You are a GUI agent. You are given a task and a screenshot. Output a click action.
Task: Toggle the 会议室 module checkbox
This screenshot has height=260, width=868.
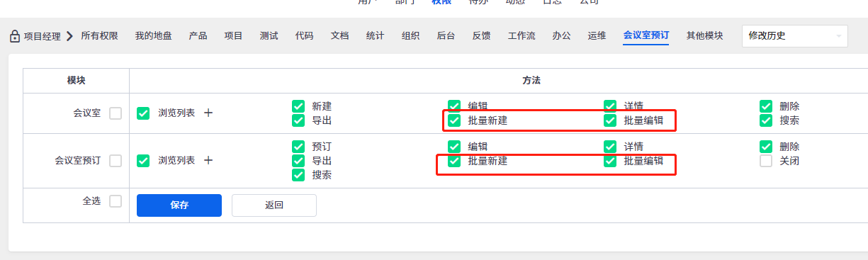(x=115, y=113)
